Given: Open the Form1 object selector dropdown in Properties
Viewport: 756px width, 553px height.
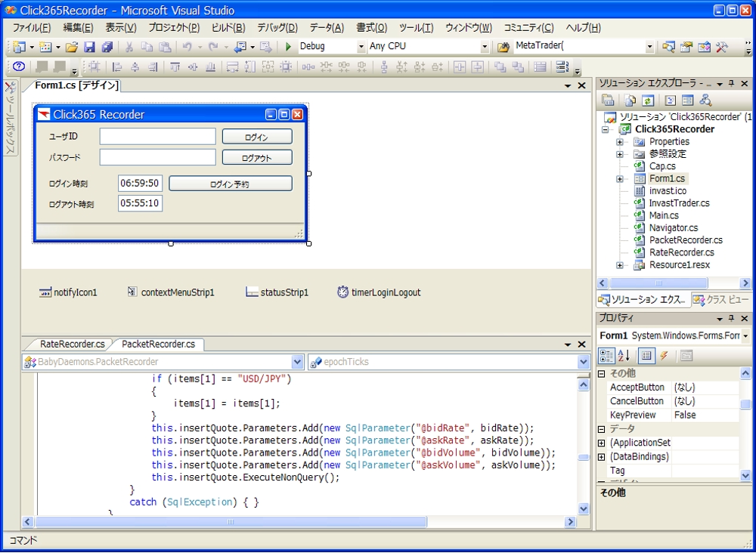Looking at the screenshot, I should [745, 335].
